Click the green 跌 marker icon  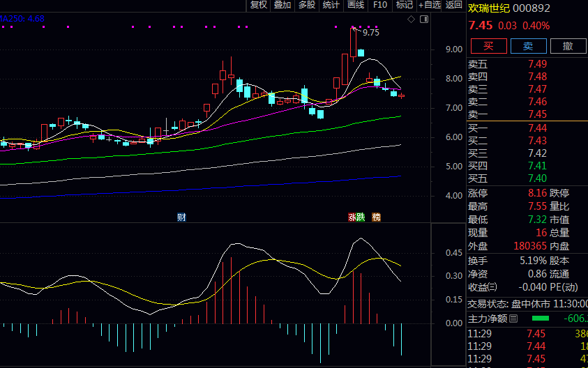coord(361,217)
